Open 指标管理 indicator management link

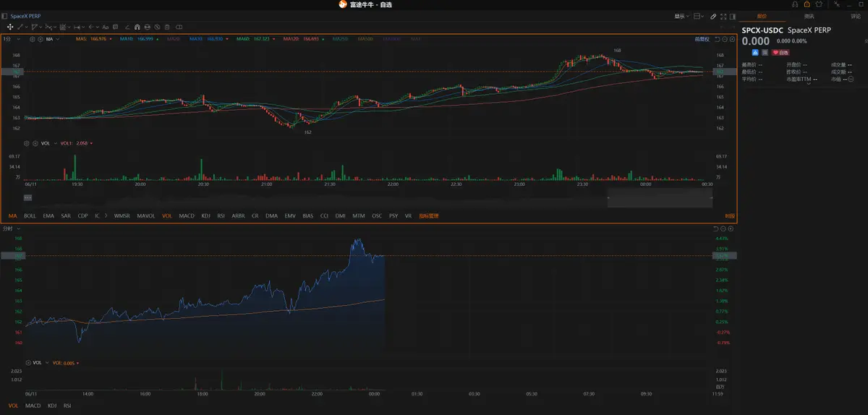click(x=429, y=215)
